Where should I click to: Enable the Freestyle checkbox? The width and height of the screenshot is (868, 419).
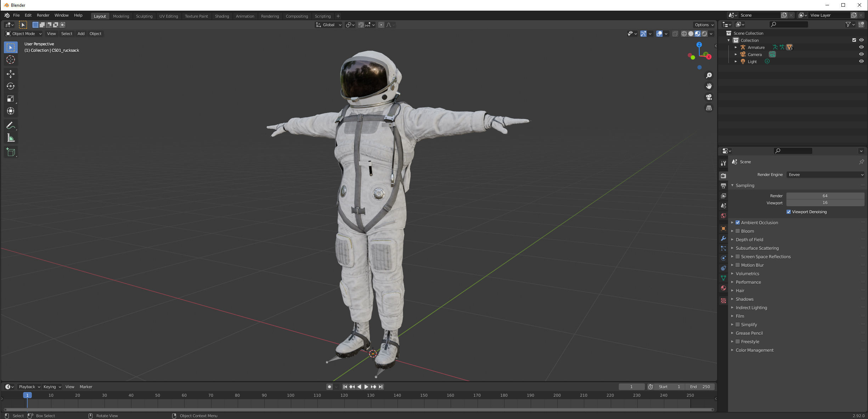click(x=738, y=341)
